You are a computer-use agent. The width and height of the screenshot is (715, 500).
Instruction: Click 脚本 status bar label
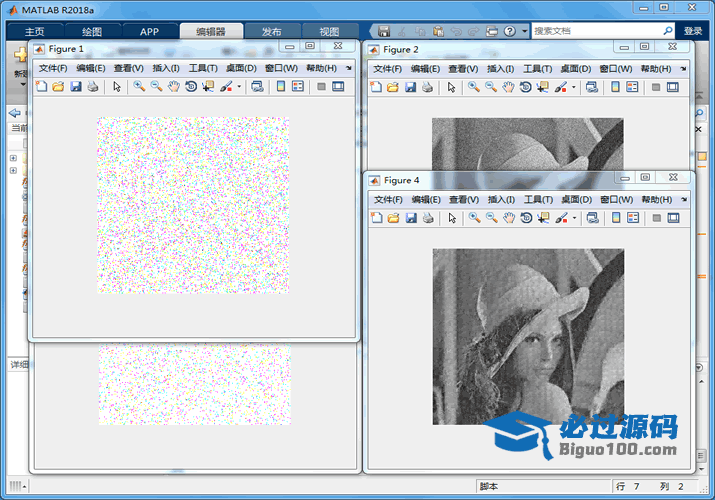point(488,486)
